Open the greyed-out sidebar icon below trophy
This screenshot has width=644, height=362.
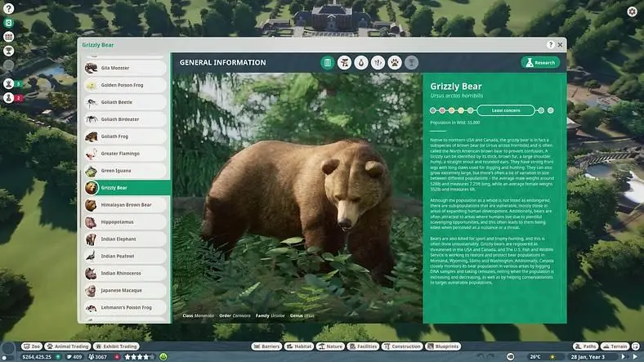pyautogui.click(x=9, y=65)
